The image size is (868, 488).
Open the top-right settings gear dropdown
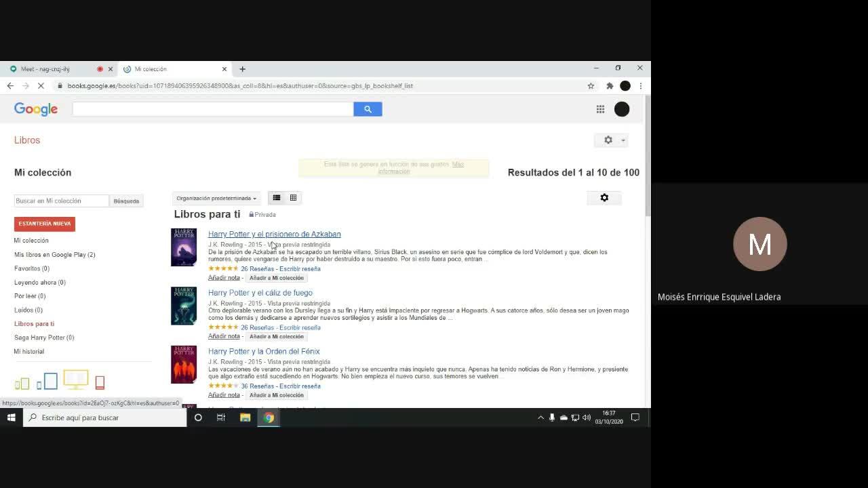pyautogui.click(x=611, y=140)
